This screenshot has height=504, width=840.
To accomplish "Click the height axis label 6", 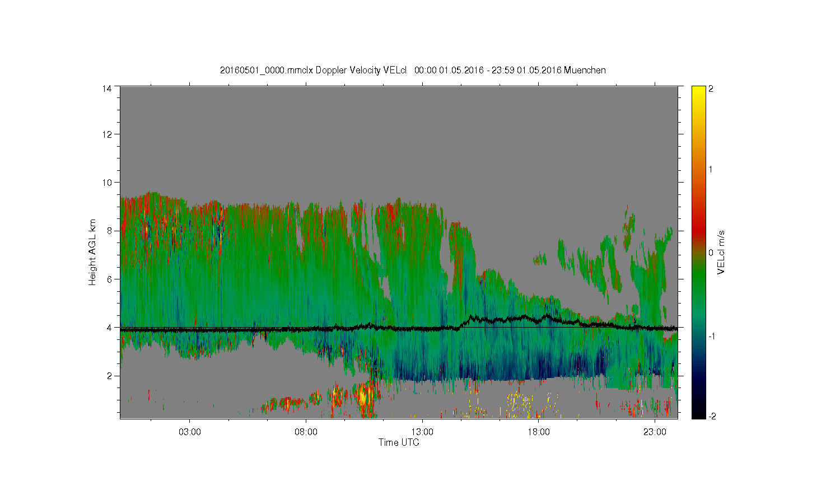I will [x=109, y=279].
